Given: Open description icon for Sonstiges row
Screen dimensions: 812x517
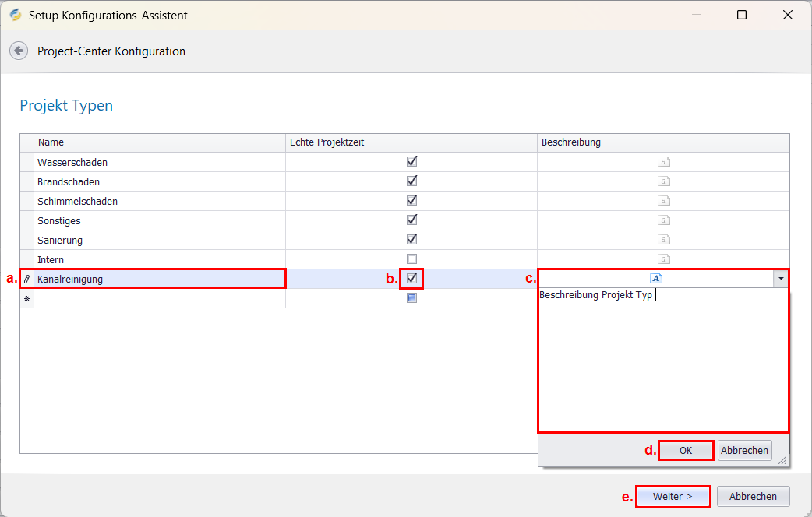Looking at the screenshot, I should tap(664, 220).
